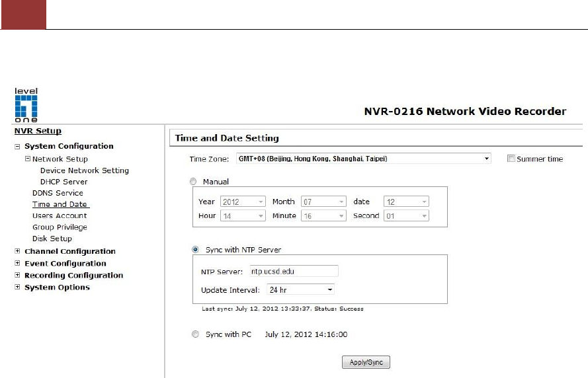Click the Apply/Sync button
Image resolution: width=588 pixels, height=378 pixels.
coord(366,362)
